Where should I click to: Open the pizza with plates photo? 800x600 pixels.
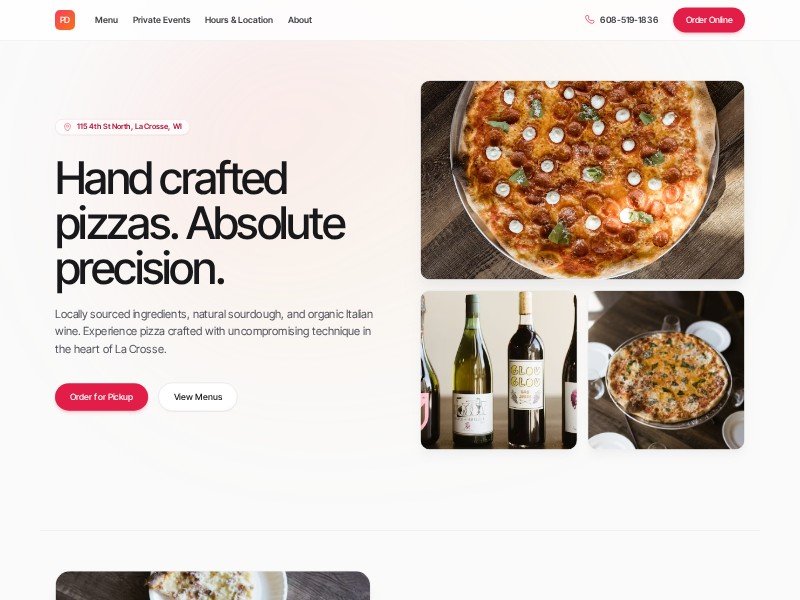(x=666, y=370)
